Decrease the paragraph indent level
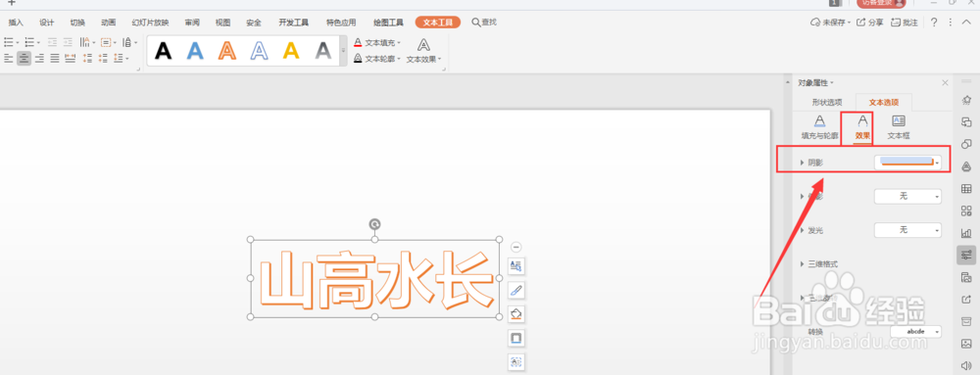980x375 pixels. (x=53, y=42)
